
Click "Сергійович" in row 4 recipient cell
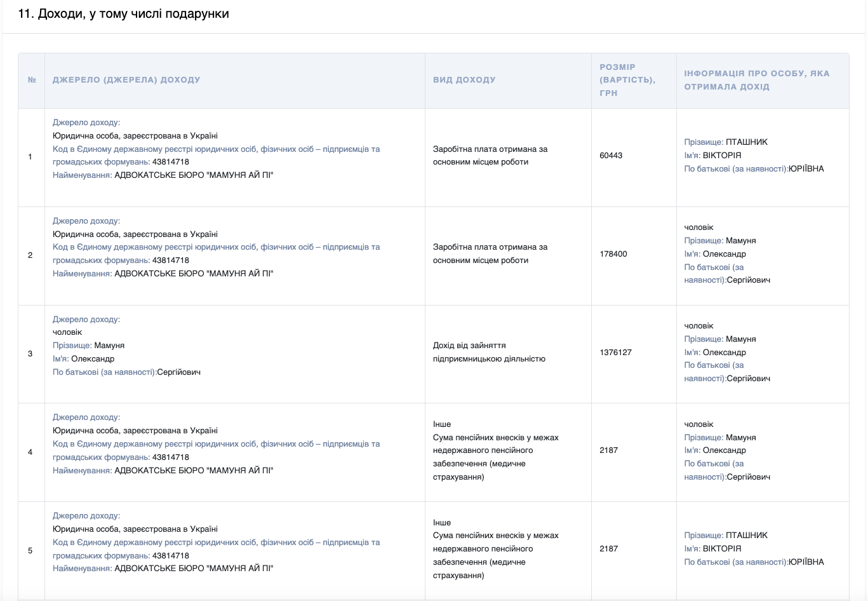[749, 477]
